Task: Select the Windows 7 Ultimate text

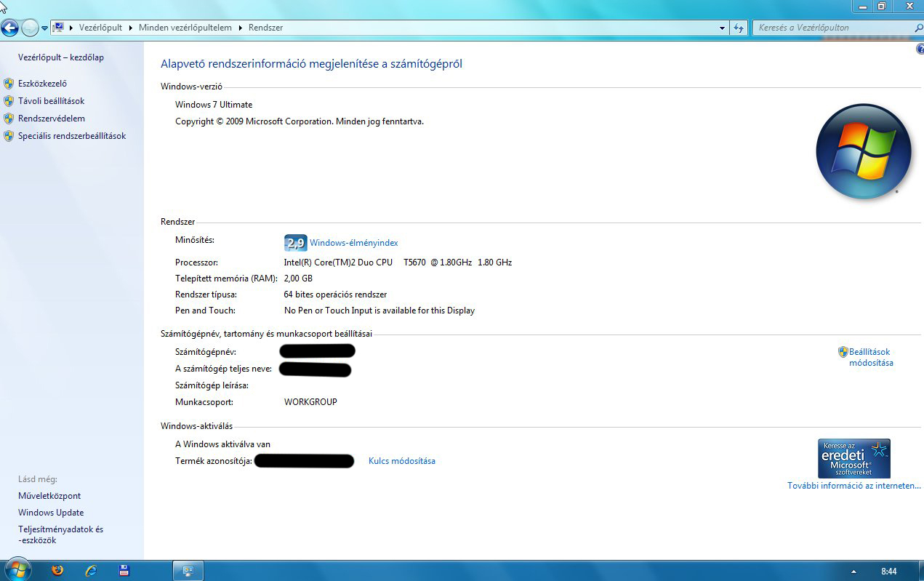Action: [x=214, y=105]
